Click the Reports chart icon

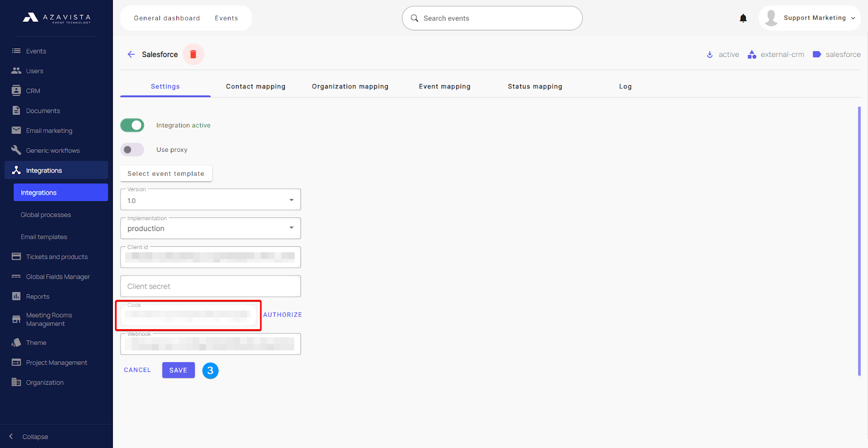pyautogui.click(x=16, y=296)
